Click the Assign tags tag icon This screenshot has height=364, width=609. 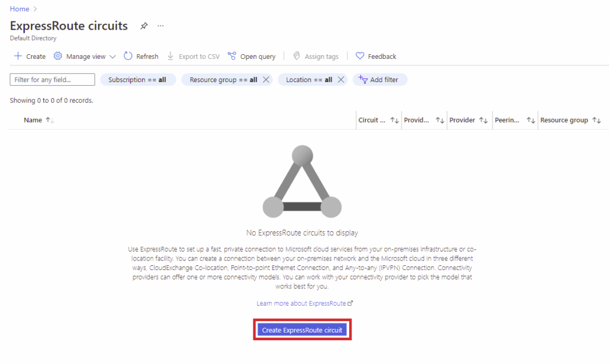(x=297, y=56)
